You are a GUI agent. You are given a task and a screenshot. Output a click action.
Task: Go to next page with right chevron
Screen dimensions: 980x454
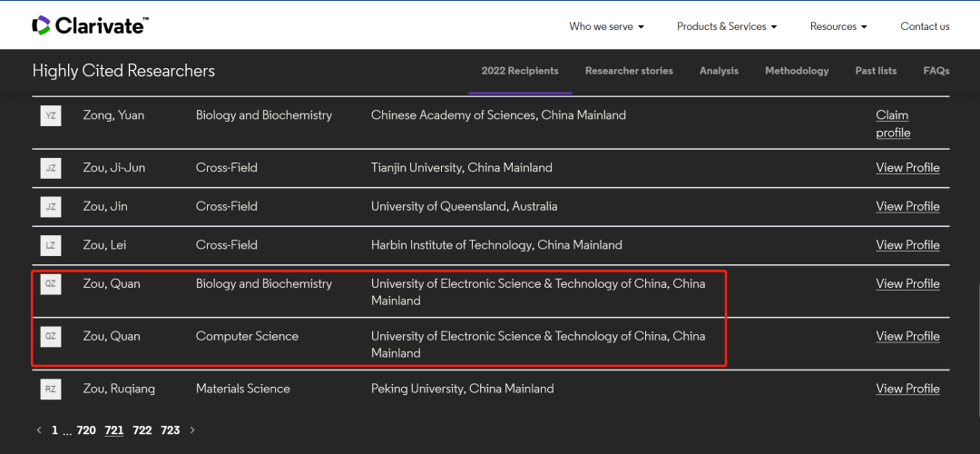[x=192, y=430]
